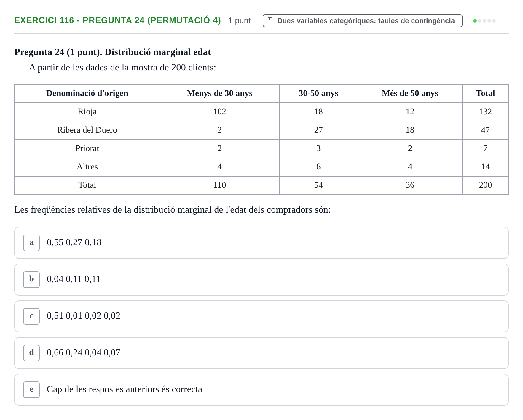Viewport: 523px width, 420px height.
Task: Select answer option d: 0,66 0,24 0,04 0,07
Action: pos(261,353)
